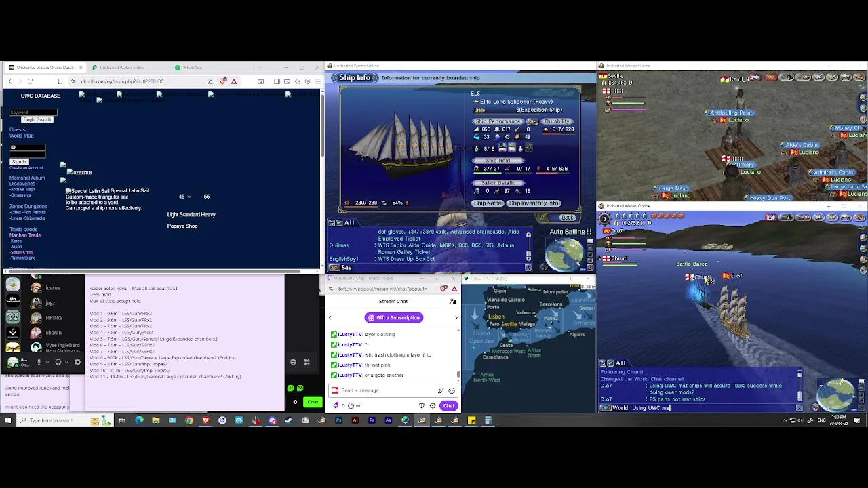Viewport: 868px width, 488px height.
Task: Open Twitch moderator shield icon
Action: tap(422, 405)
